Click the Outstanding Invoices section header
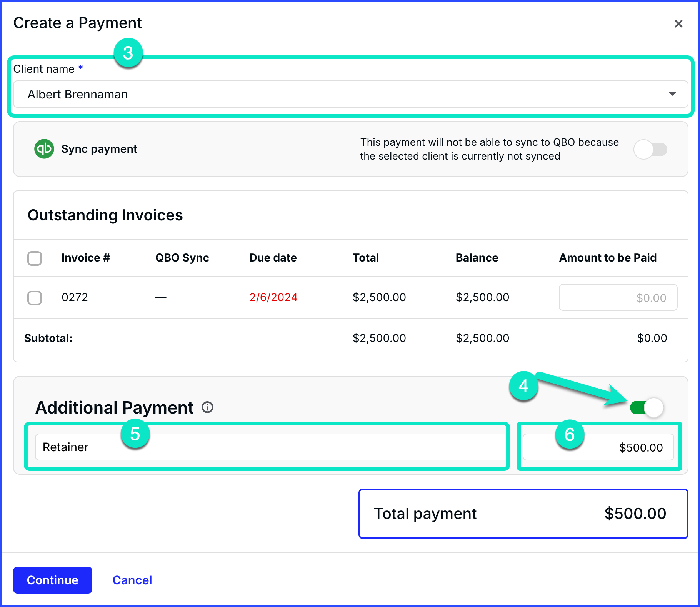Viewport: 700px width, 607px height. [x=105, y=215]
